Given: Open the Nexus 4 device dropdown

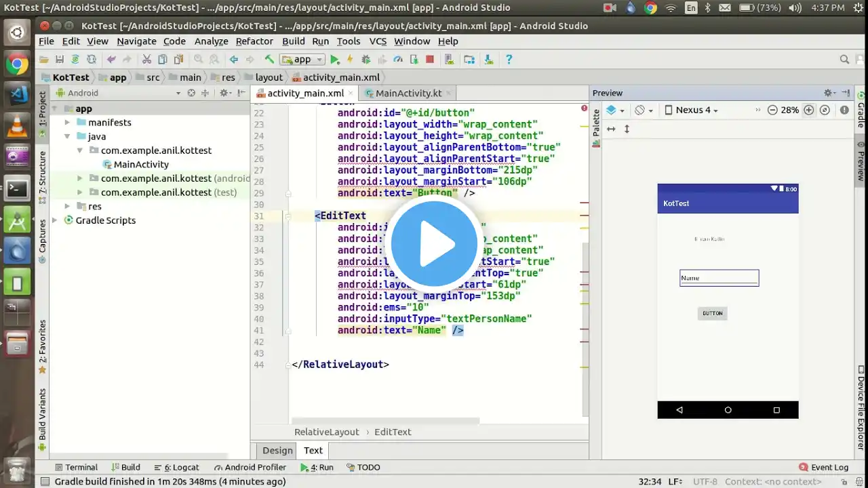Looking at the screenshot, I should pos(690,110).
